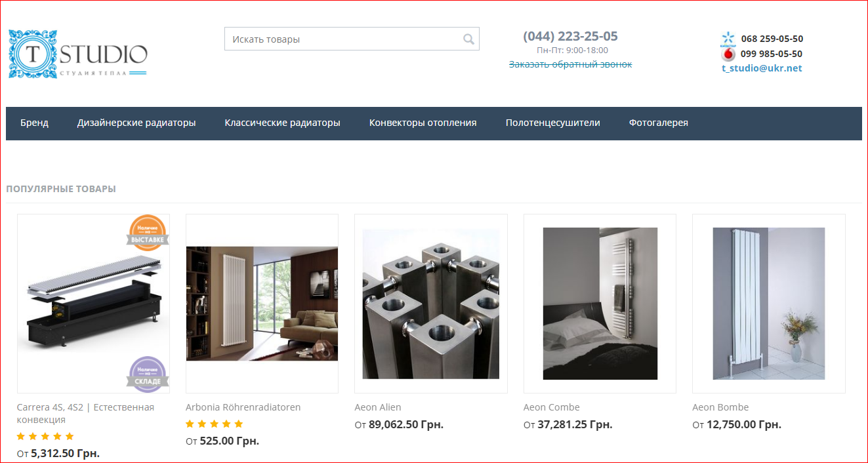Open the Классические радиаторы menu

(282, 123)
